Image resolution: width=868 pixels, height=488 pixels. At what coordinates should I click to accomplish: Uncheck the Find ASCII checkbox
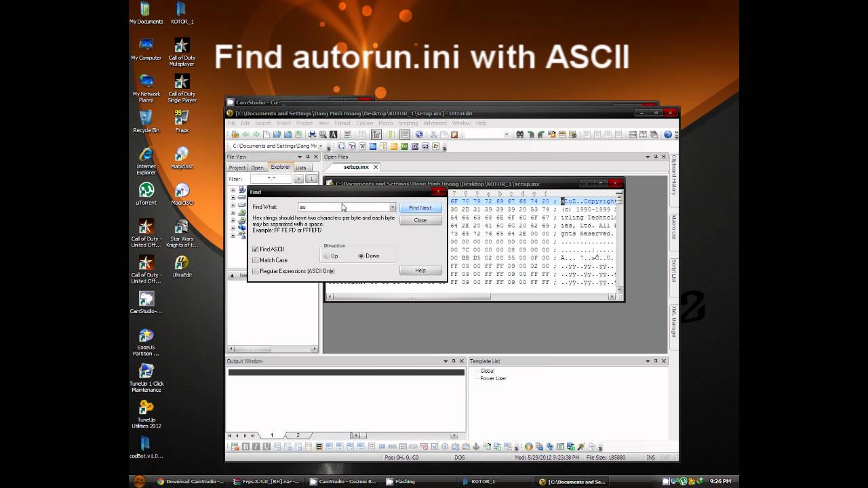[255, 249]
